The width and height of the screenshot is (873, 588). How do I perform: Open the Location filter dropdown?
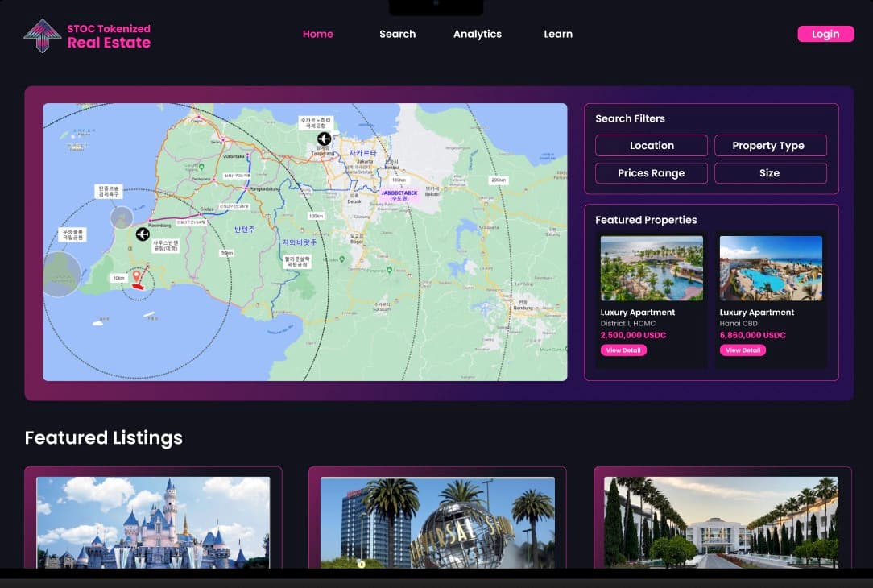click(x=651, y=146)
